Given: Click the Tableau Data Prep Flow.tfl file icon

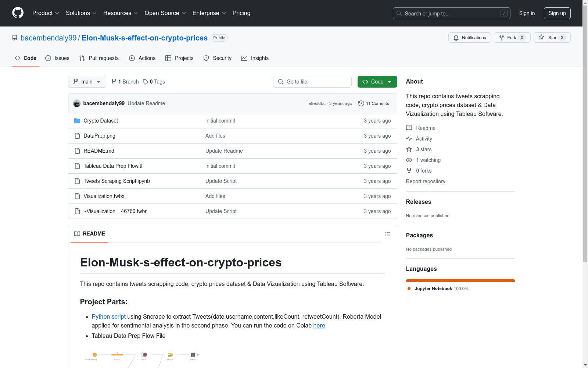Looking at the screenshot, I should click(x=77, y=166).
